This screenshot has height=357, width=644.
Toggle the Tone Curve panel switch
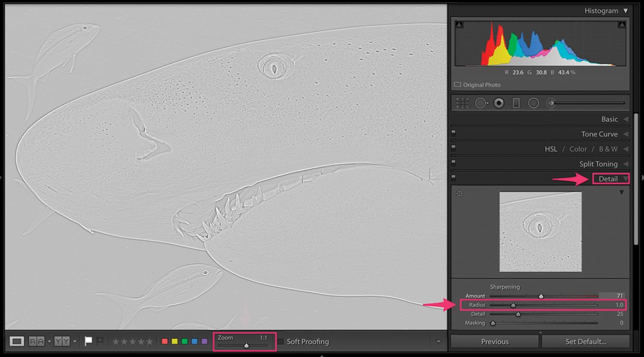453,133
